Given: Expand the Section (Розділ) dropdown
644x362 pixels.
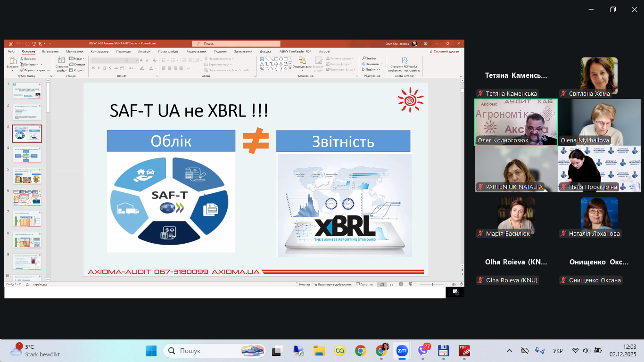Looking at the screenshot, I should [x=77, y=70].
